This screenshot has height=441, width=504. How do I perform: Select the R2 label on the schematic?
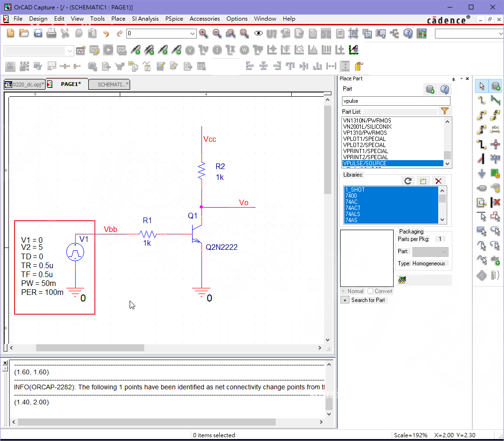[220, 167]
